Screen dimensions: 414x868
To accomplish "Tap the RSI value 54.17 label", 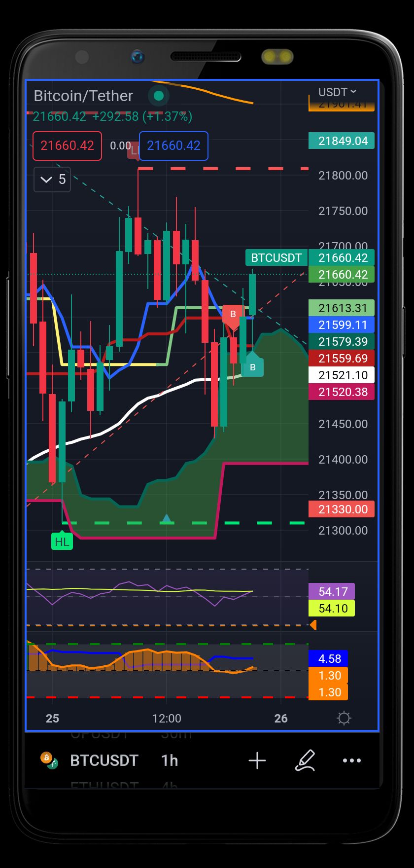I will coord(332,591).
